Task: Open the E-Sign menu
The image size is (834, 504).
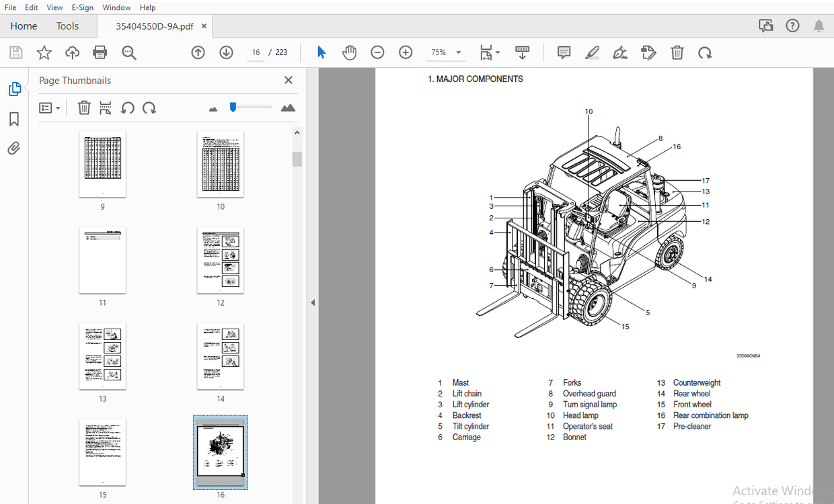Action: click(82, 7)
